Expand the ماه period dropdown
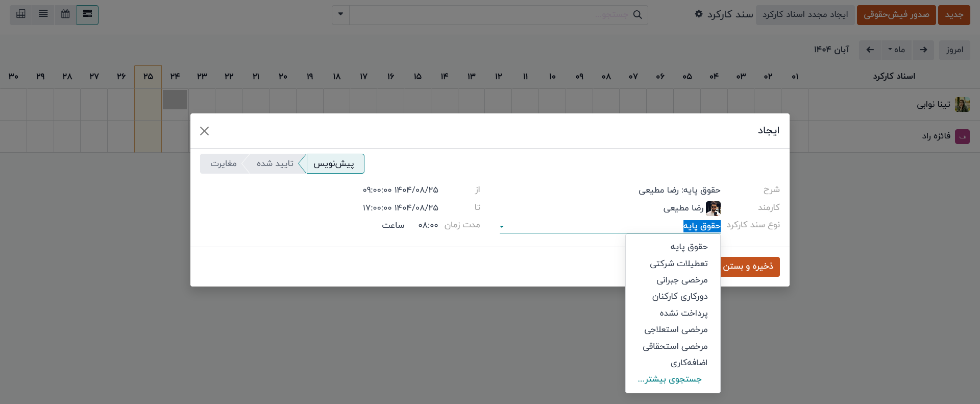Screen dimensions: 980x404 click(896, 50)
